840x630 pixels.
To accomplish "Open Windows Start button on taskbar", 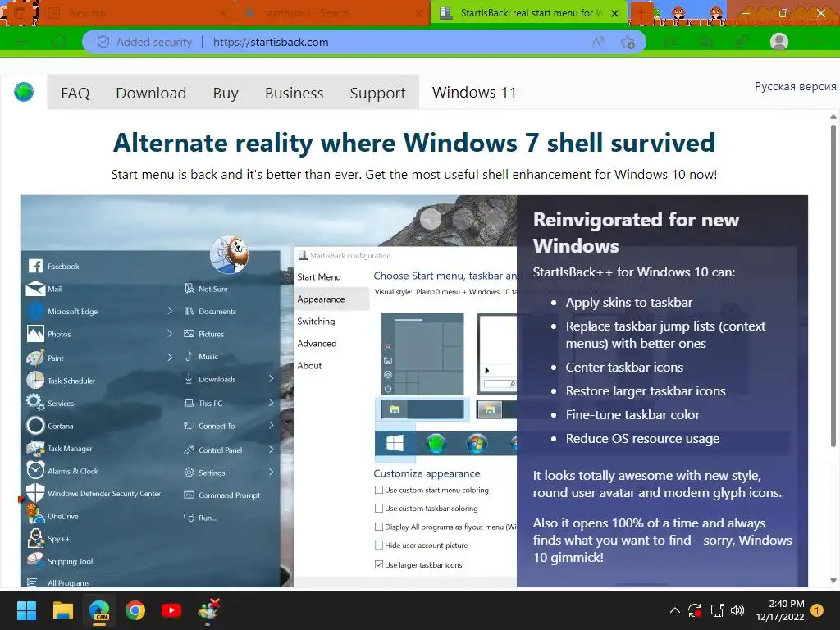I will pos(26,610).
